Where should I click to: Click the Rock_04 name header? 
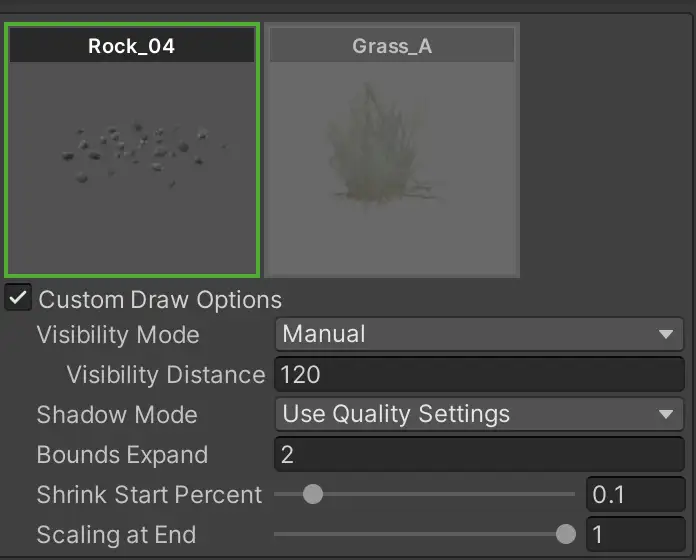[x=132, y=46]
